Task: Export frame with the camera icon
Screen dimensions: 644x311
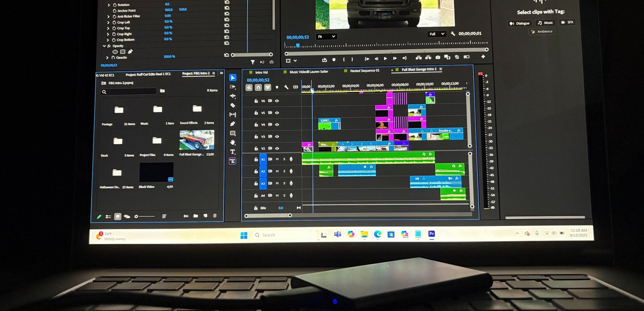Action: click(x=438, y=57)
